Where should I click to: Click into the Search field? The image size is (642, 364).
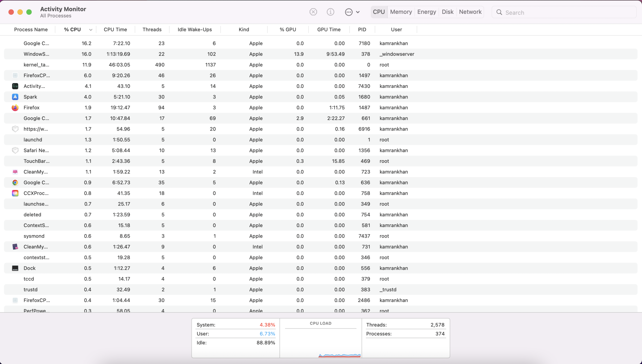(564, 12)
